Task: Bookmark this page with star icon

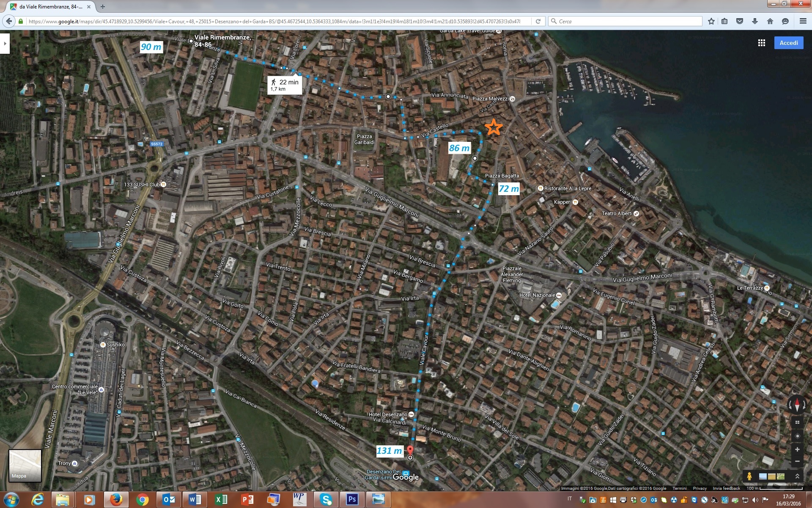Action: 711,21
